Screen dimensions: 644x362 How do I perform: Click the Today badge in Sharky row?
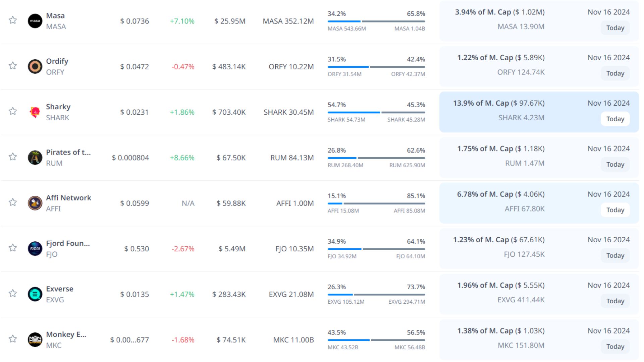point(615,119)
